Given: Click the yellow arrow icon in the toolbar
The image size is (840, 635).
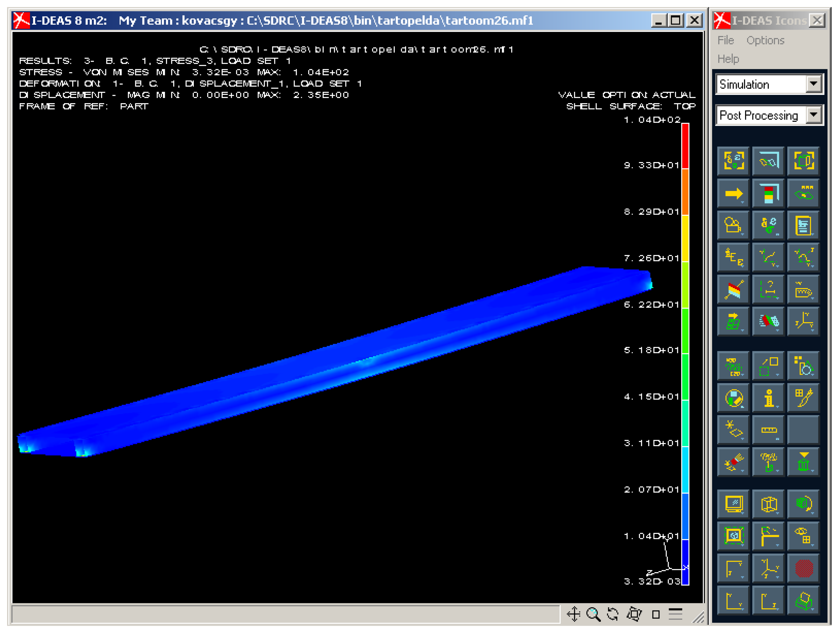Looking at the screenshot, I should coord(733,194).
